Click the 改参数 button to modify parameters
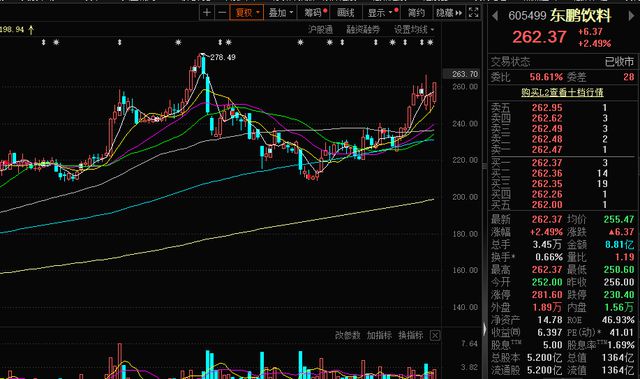Viewport: 640px width, 379px height. click(x=347, y=335)
